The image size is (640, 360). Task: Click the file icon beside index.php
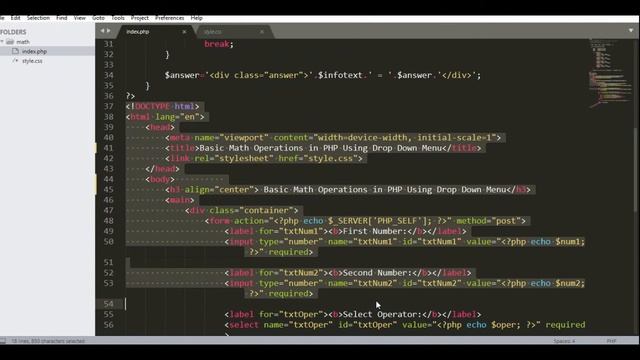(16, 51)
